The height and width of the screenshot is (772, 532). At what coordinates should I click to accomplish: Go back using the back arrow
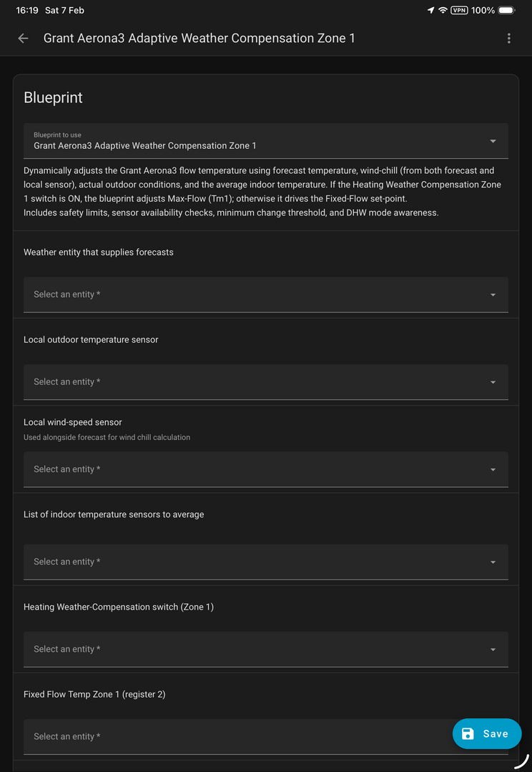24,39
